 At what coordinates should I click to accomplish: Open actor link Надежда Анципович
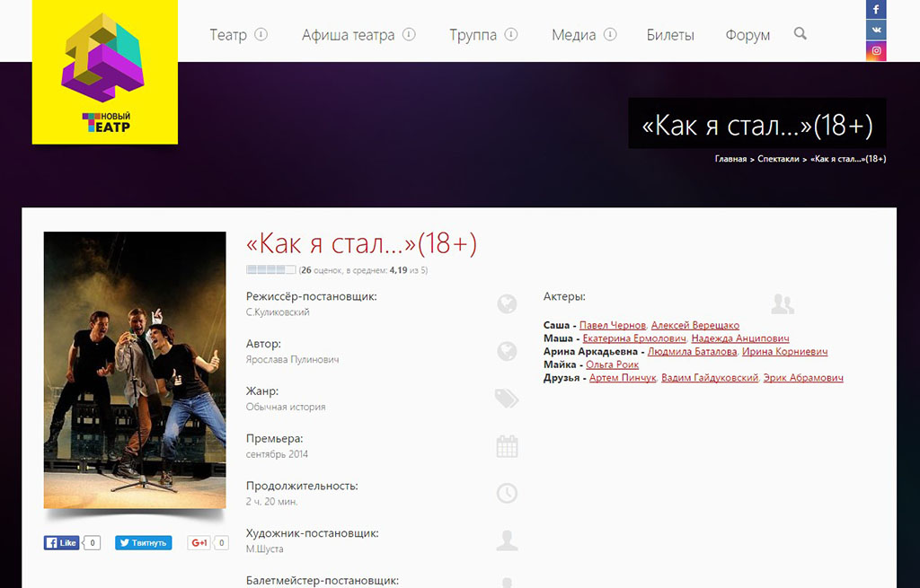click(740, 338)
